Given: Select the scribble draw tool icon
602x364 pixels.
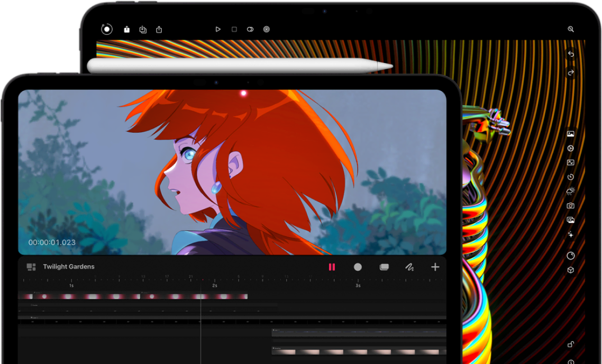Looking at the screenshot, I should (x=409, y=267).
